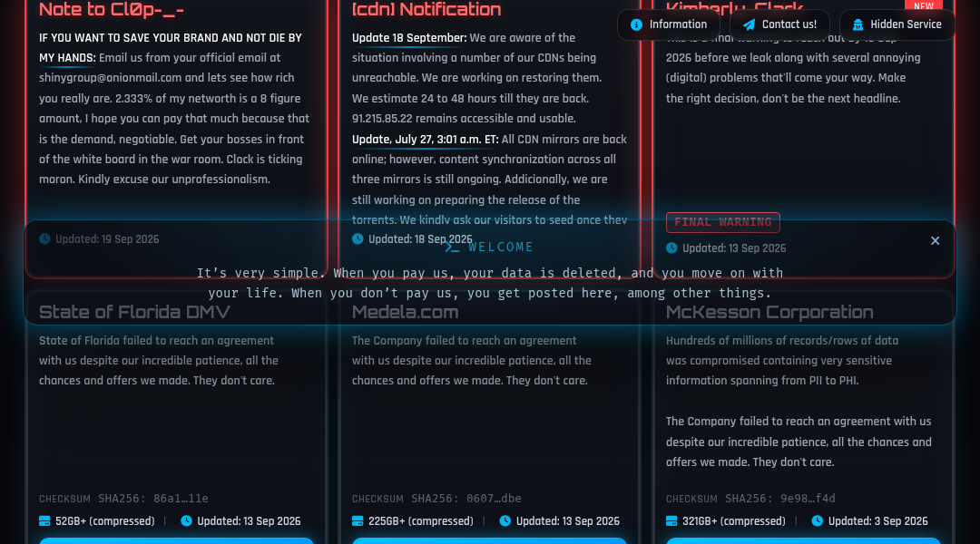Click the paper plane icon in Contact us!

(x=749, y=24)
